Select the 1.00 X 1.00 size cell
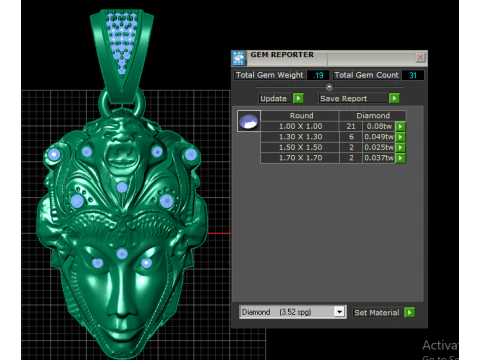Image resolution: width=480 pixels, height=360 pixels. point(300,126)
